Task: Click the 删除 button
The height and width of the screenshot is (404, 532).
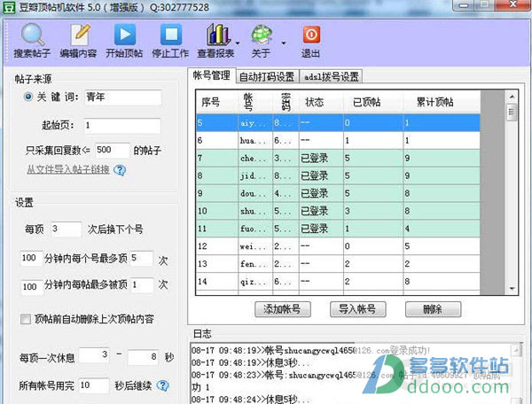Action: (x=434, y=309)
